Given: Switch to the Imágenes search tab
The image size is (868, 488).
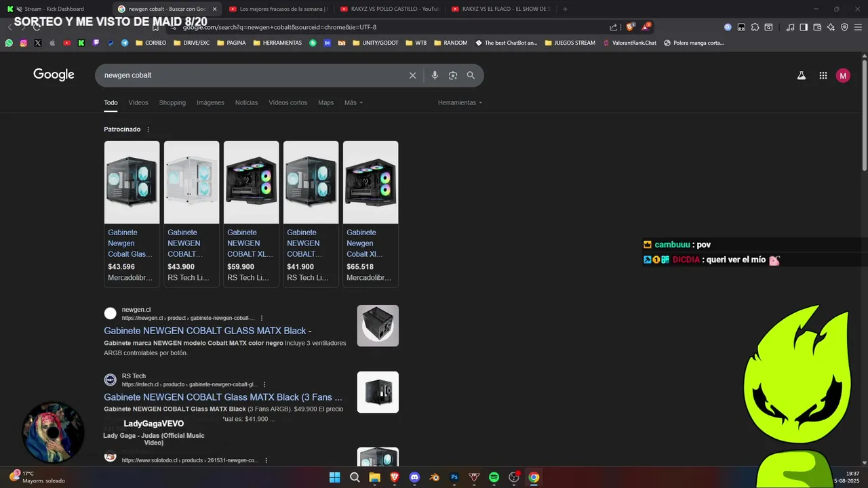Looking at the screenshot, I should coord(210,103).
